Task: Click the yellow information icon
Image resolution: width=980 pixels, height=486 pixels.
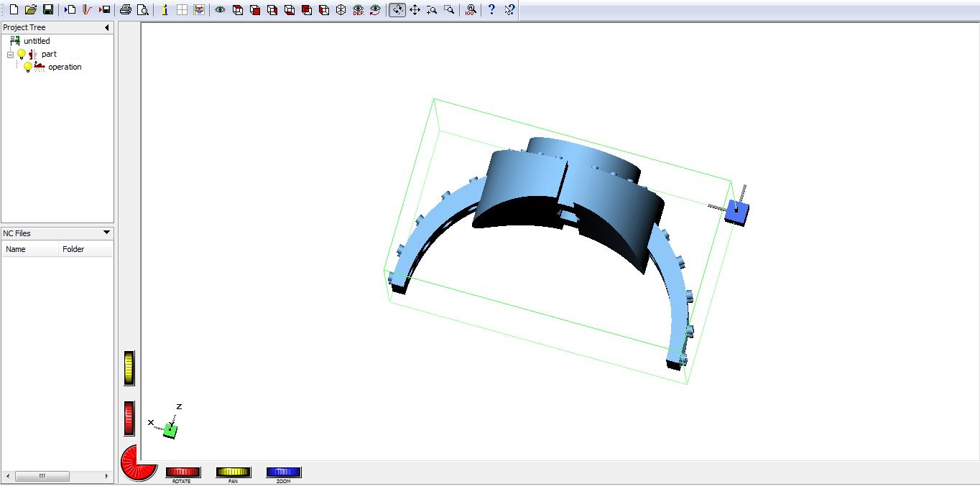Action: click(x=165, y=10)
